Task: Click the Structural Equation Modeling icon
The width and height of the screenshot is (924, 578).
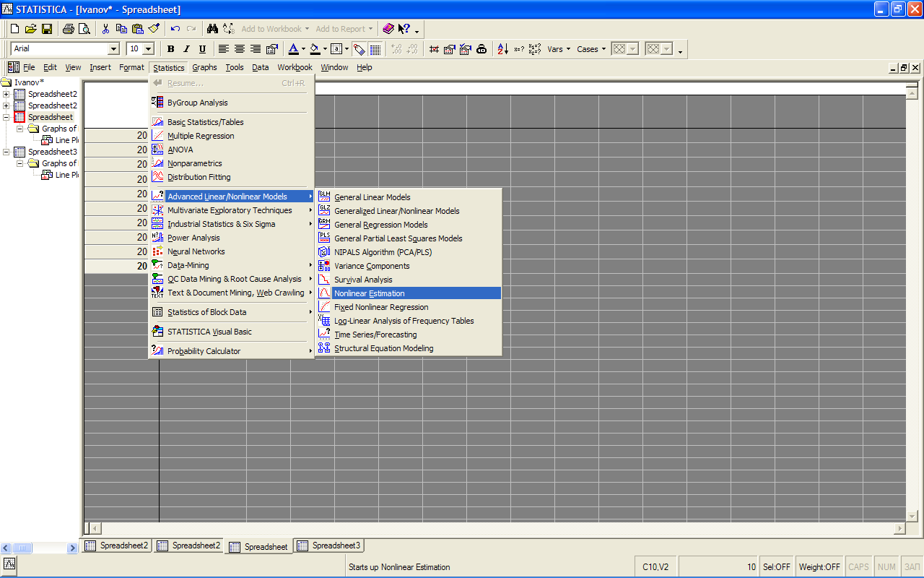Action: 324,348
